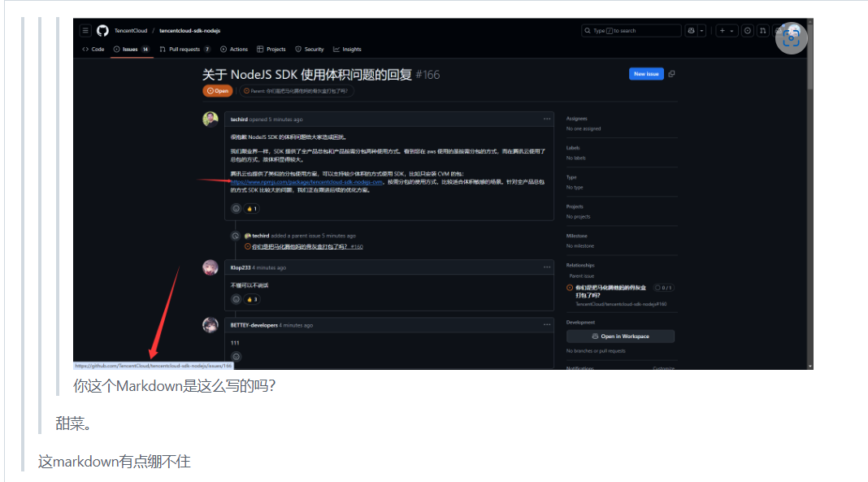Viewport: 868px width, 482px height.
Task: Click the screenshot capture overlay icon
Action: coord(791,38)
